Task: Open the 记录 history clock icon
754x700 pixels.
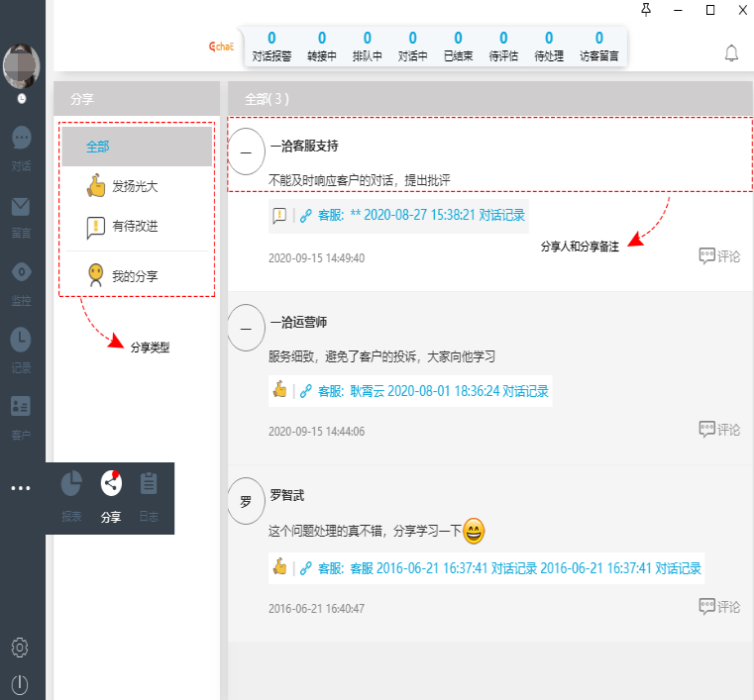Action: click(x=21, y=341)
